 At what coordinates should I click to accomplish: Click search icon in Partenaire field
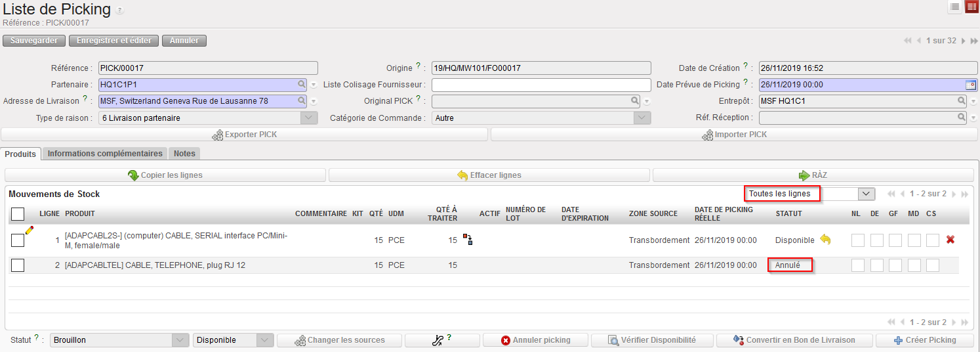tap(302, 85)
